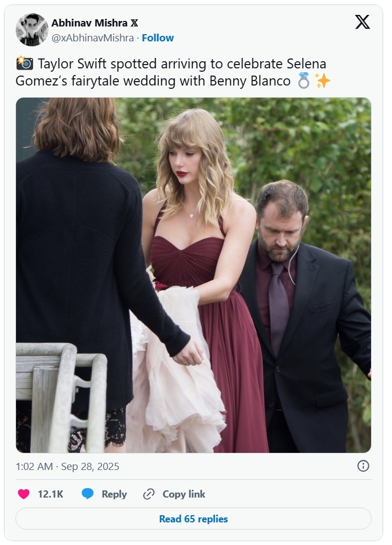Click the "Copy link" text label
The height and width of the screenshot is (545, 392).
tap(184, 494)
